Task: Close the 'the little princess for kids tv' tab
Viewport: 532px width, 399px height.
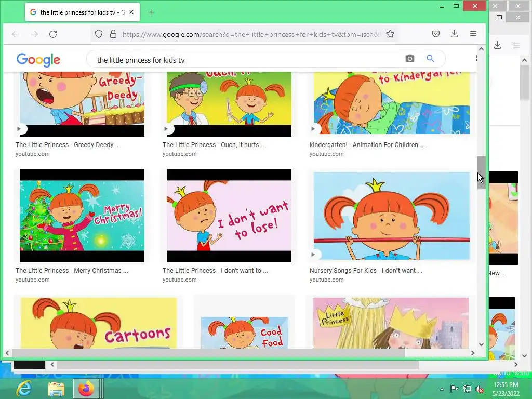Action: 131,12
